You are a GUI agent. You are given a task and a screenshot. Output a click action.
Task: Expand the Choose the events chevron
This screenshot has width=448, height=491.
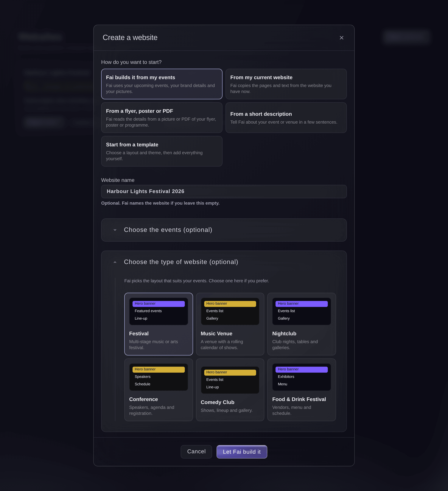click(x=115, y=230)
